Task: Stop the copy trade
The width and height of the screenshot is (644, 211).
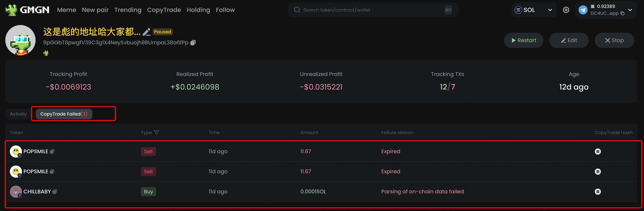Action: [x=614, y=40]
